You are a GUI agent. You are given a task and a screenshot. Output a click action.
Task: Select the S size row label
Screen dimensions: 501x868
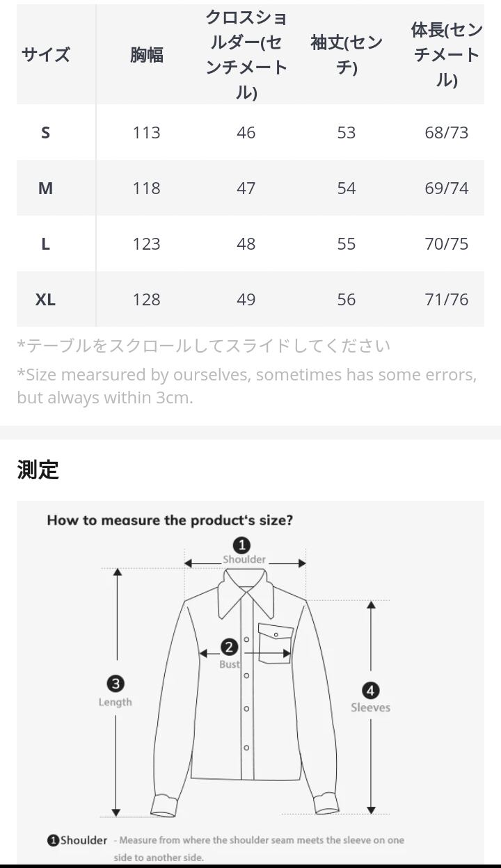[46, 132]
